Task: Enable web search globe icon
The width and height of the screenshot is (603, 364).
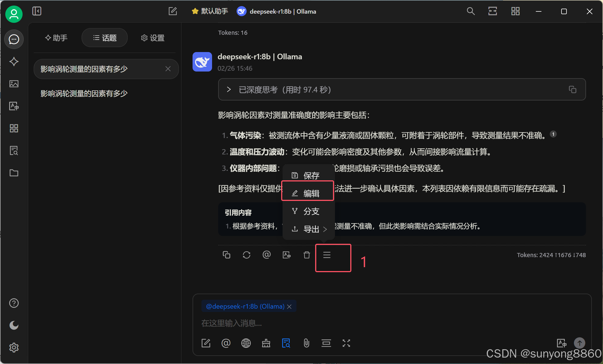Action: click(x=246, y=343)
